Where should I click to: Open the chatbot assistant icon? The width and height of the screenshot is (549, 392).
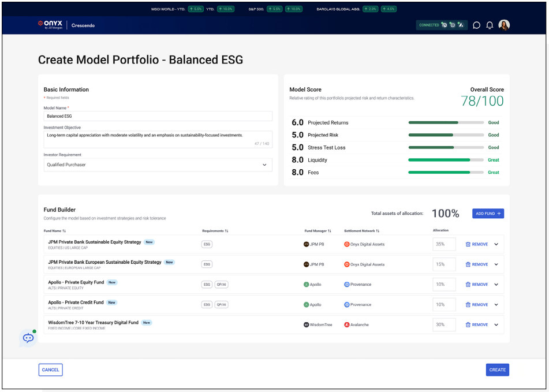28,338
